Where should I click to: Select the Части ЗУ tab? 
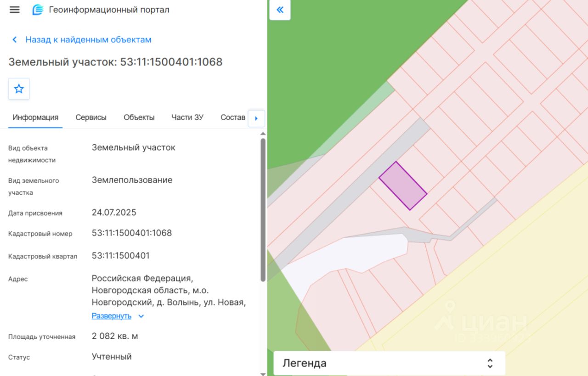187,118
